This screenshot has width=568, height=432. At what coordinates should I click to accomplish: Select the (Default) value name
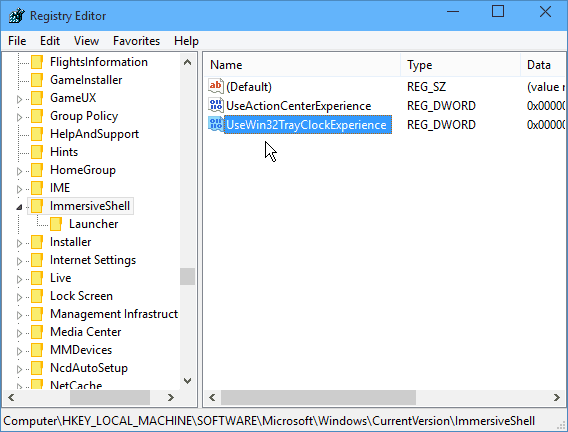249,87
